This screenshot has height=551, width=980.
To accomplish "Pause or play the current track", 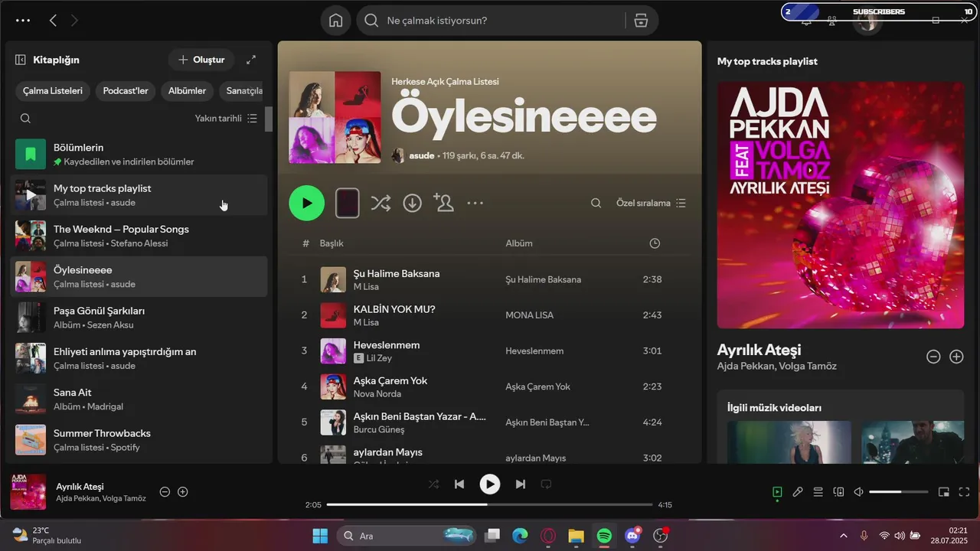I will pyautogui.click(x=490, y=484).
